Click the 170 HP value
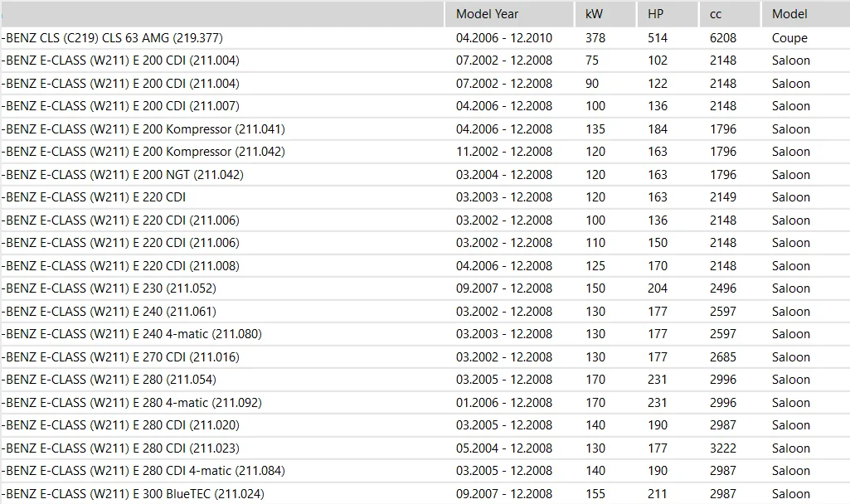 point(658,265)
